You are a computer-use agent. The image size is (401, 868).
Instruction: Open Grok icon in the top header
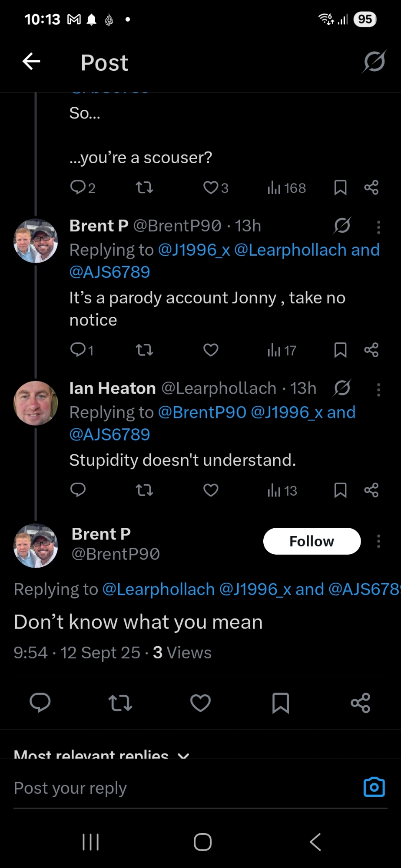point(374,62)
